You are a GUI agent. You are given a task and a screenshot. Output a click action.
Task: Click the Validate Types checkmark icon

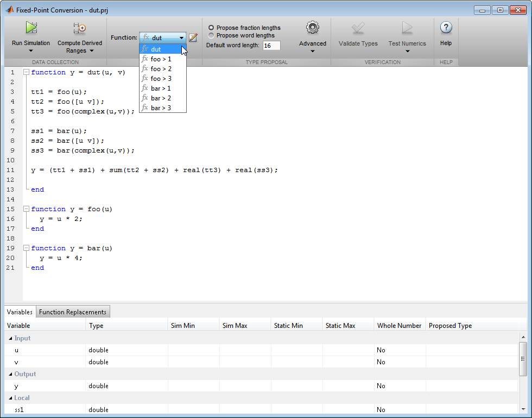(x=358, y=28)
